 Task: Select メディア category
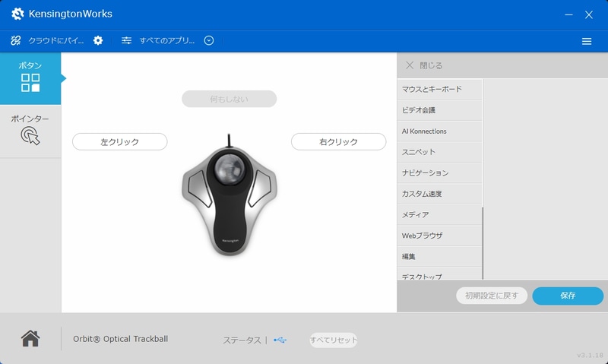click(439, 215)
